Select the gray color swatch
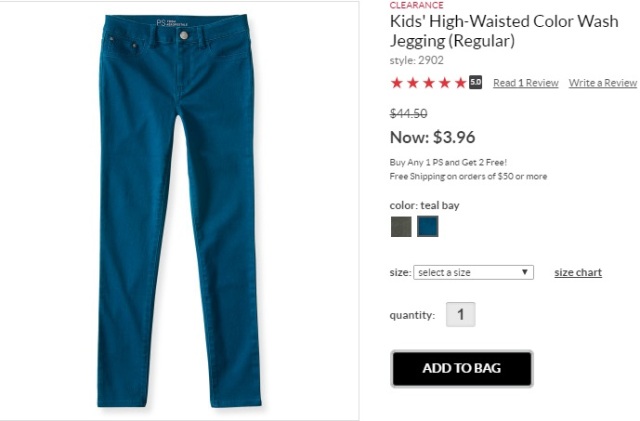This screenshot has width=640, height=421. 401,227
